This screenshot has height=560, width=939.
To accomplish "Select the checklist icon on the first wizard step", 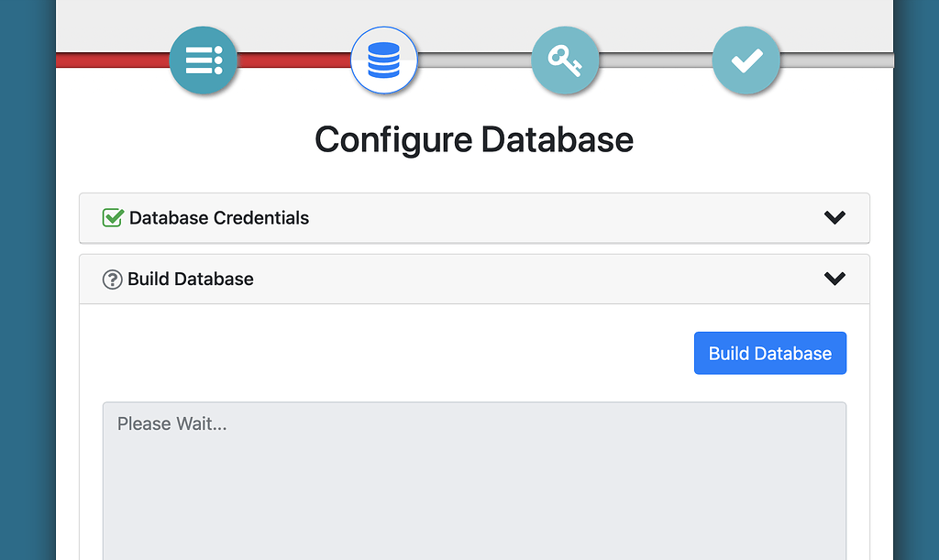I will pos(204,60).
